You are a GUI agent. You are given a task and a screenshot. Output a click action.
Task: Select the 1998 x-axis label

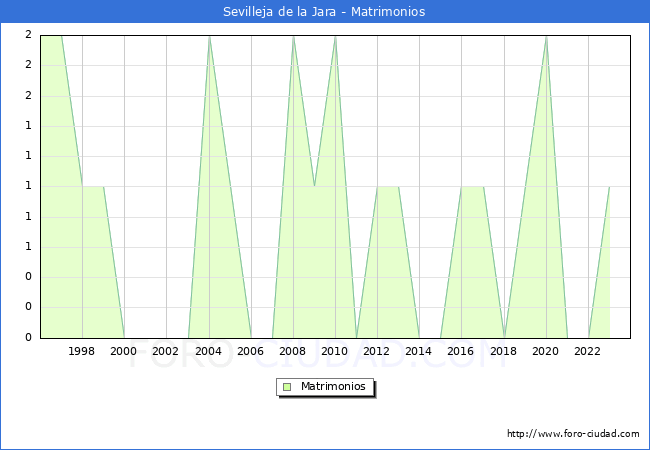[x=82, y=351]
